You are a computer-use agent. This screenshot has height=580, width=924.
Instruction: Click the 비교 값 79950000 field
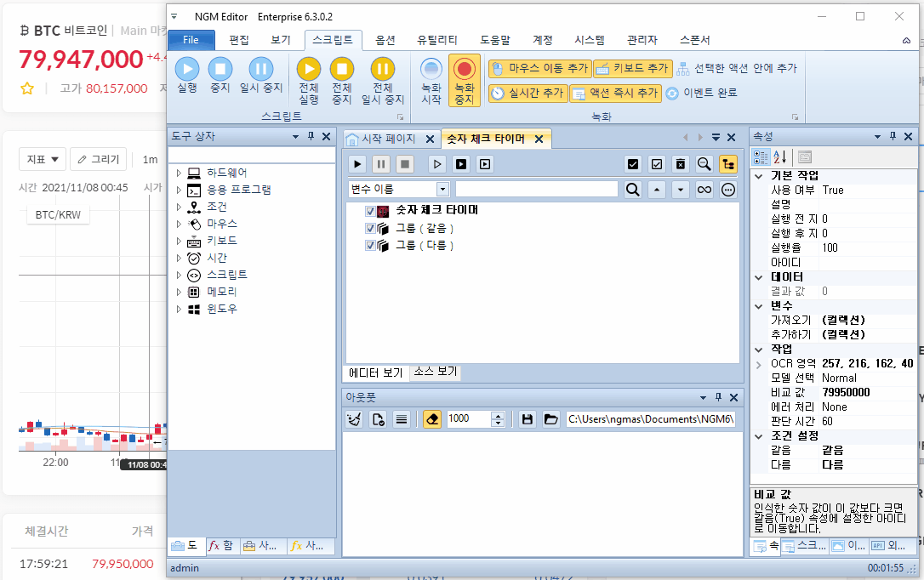[868, 393]
